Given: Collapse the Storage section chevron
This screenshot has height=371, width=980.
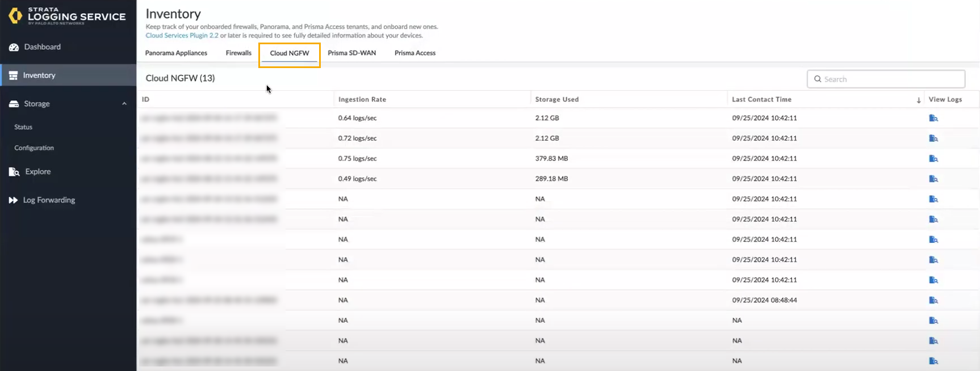Looking at the screenshot, I should 124,104.
